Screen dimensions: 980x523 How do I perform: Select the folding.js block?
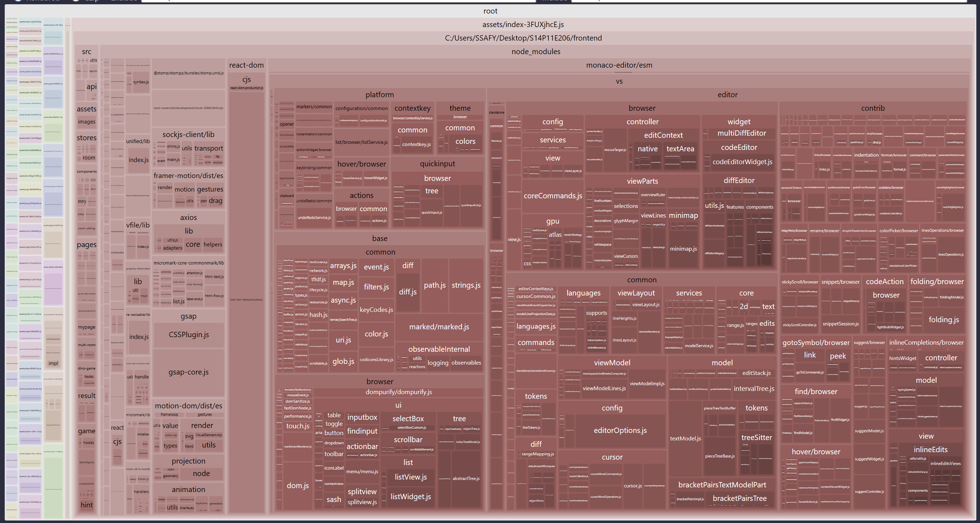pyautogui.click(x=943, y=319)
